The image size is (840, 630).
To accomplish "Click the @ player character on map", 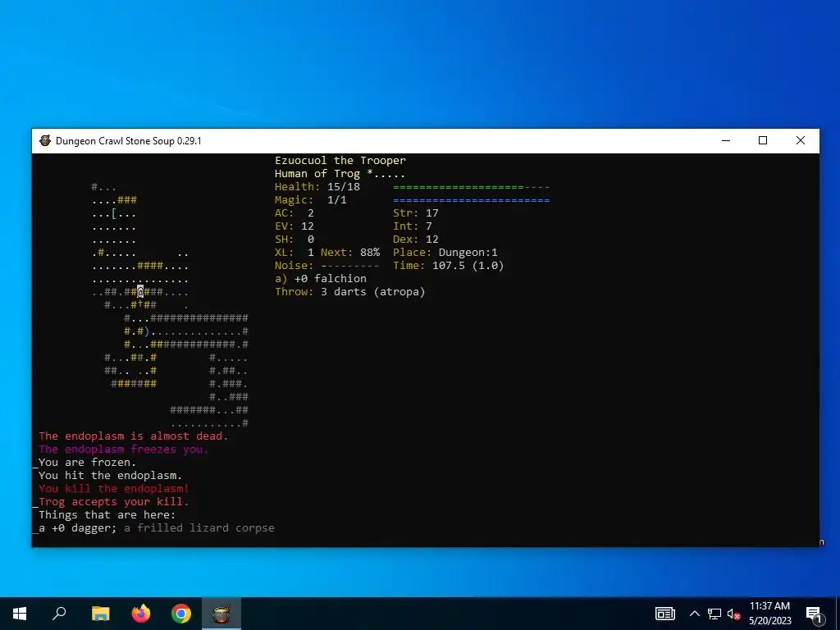I will click(x=140, y=292).
